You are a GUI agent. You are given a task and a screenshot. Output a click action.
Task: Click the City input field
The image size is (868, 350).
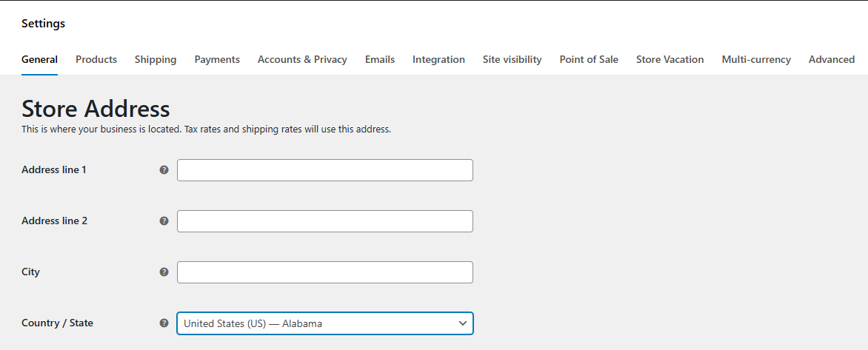pyautogui.click(x=324, y=272)
